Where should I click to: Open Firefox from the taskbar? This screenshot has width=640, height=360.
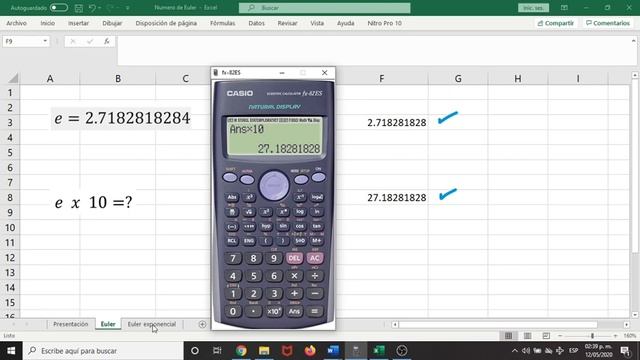(310, 351)
